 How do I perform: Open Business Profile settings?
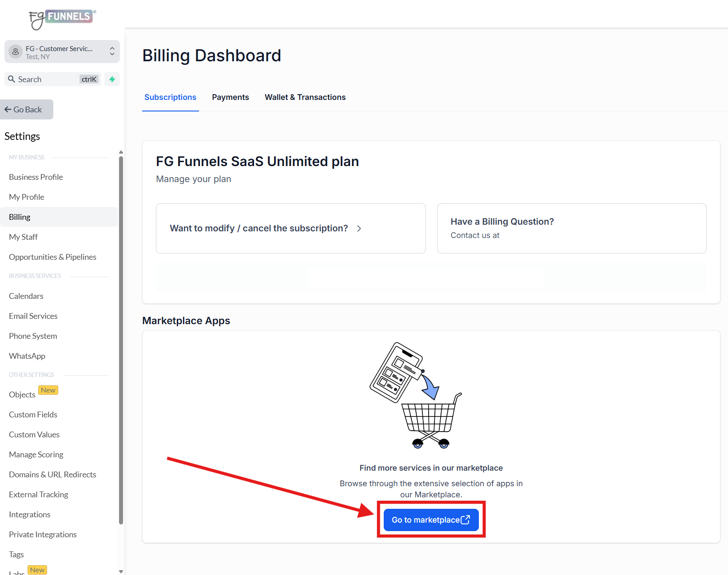pos(36,177)
